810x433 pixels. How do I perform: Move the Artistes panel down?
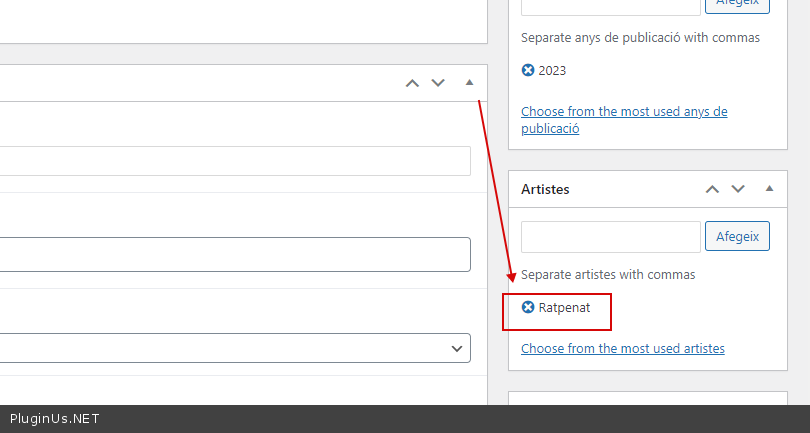[738, 189]
